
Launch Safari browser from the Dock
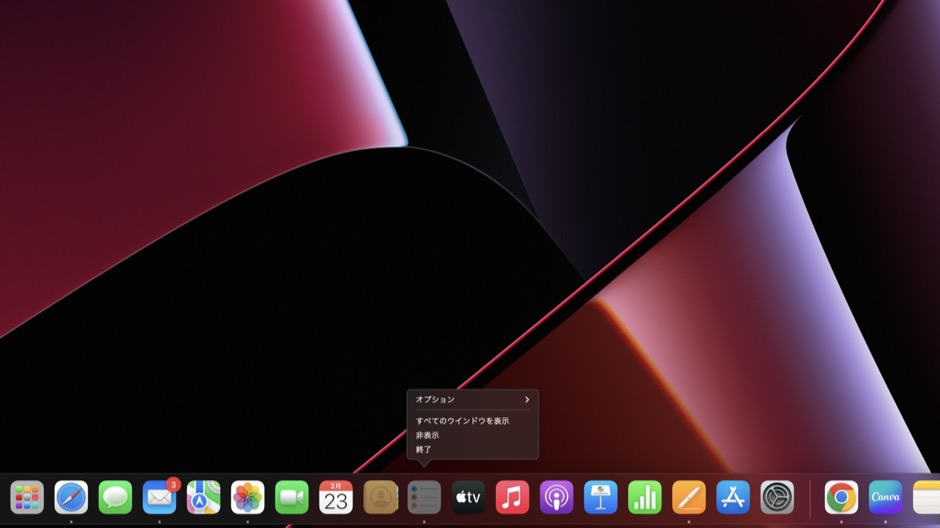71,497
